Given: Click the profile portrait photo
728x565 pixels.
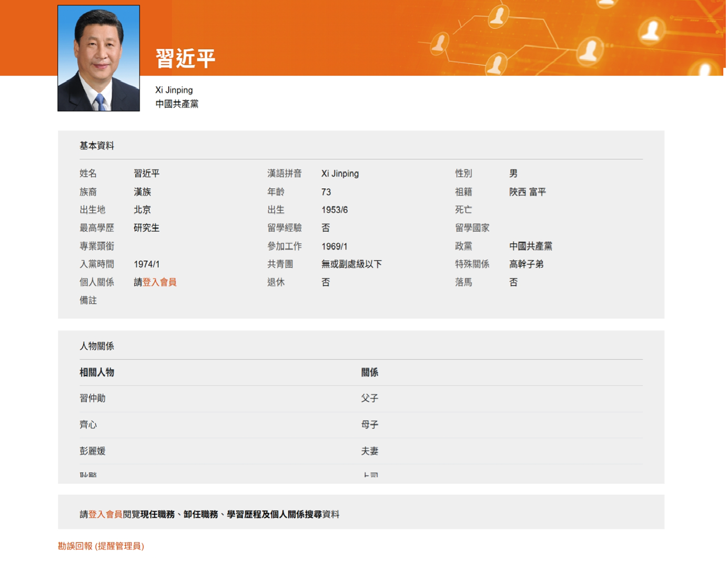Looking at the screenshot, I should pyautogui.click(x=98, y=58).
